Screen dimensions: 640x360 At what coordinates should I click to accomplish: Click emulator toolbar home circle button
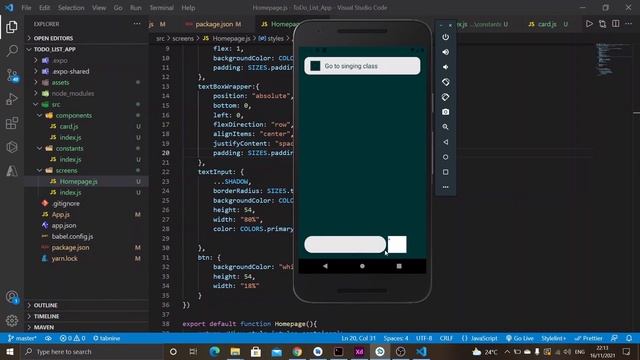pyautogui.click(x=446, y=157)
